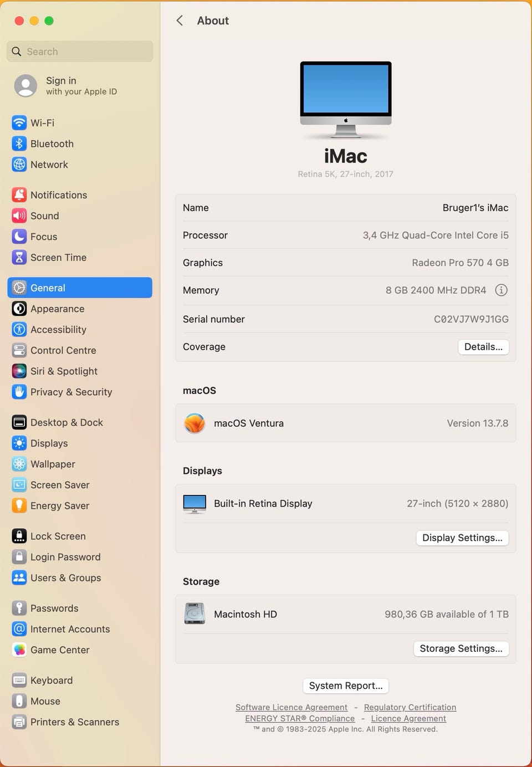532x767 pixels.
Task: Select Siri & Spotlight icon
Action: [x=19, y=371]
